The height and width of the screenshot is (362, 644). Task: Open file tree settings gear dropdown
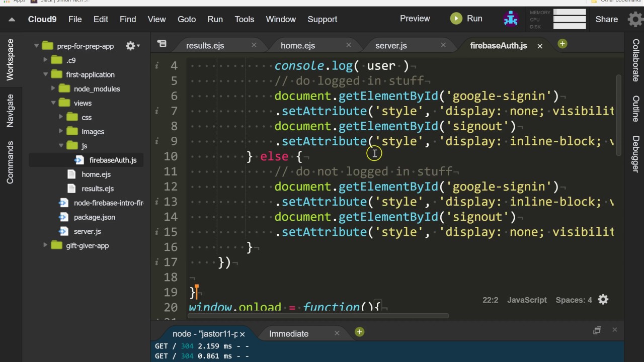pyautogui.click(x=132, y=46)
